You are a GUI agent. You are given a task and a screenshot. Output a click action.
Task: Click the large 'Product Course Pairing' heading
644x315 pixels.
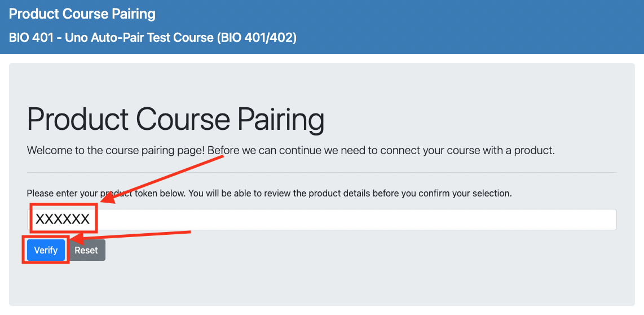click(175, 120)
